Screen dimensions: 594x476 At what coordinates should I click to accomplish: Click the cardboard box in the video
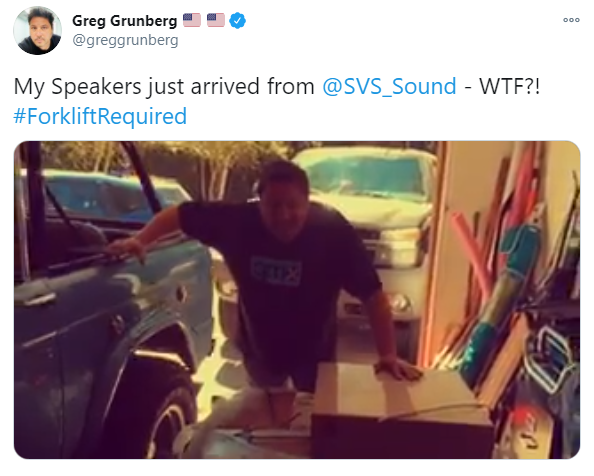[x=402, y=407]
